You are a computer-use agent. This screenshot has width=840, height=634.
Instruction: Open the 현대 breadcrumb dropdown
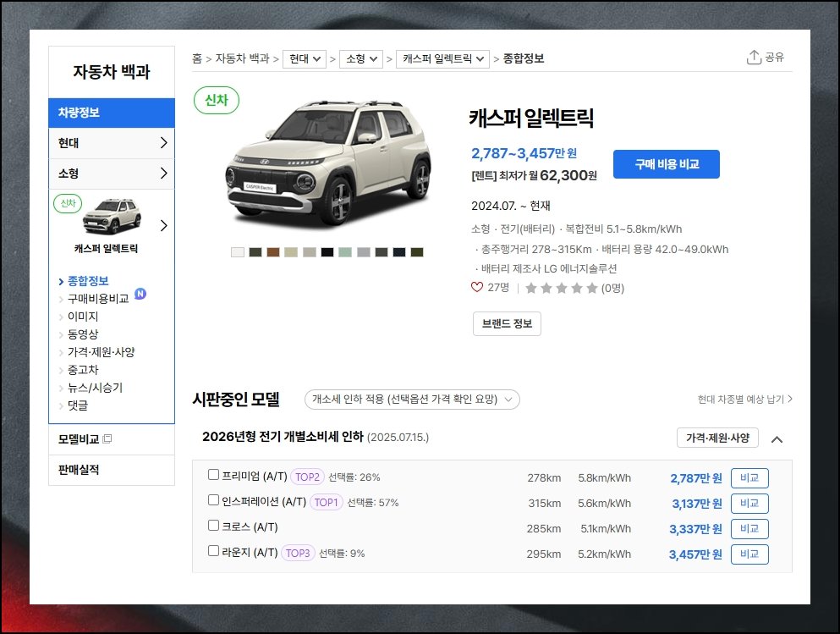pos(305,58)
